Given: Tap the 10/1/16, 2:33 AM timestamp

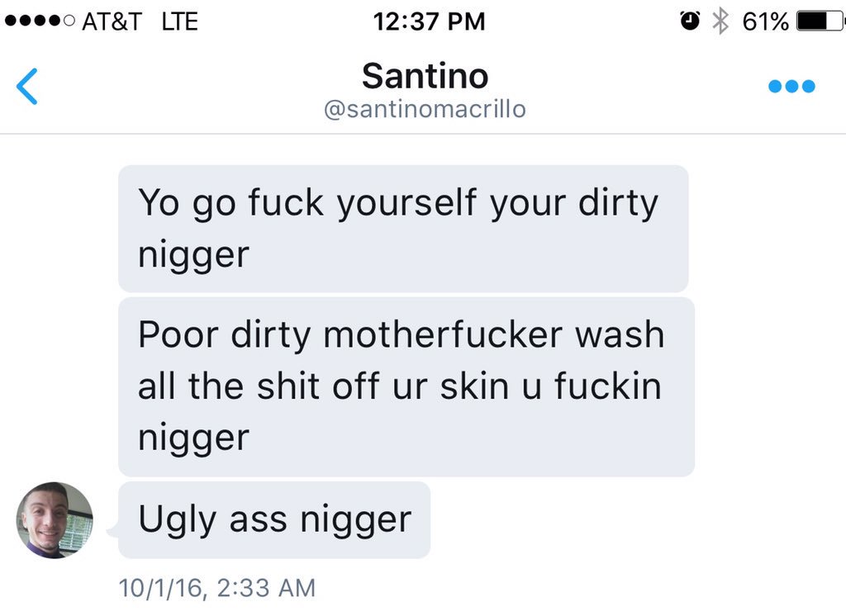Looking at the screenshot, I should click(217, 588).
